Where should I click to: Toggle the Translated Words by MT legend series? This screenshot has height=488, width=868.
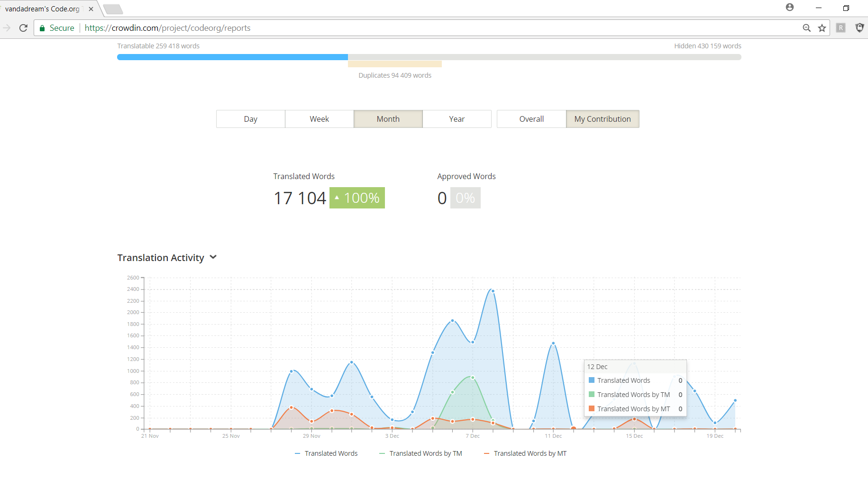tap(525, 453)
